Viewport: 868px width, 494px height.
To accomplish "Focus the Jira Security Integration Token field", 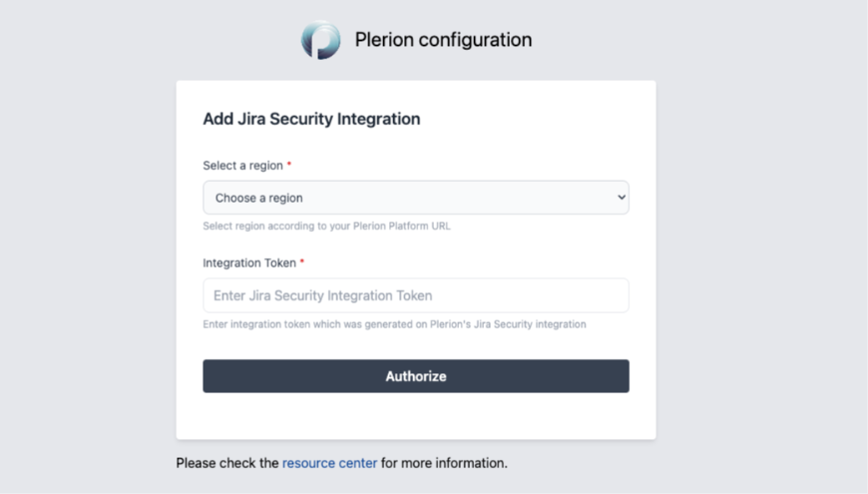I will [x=415, y=295].
